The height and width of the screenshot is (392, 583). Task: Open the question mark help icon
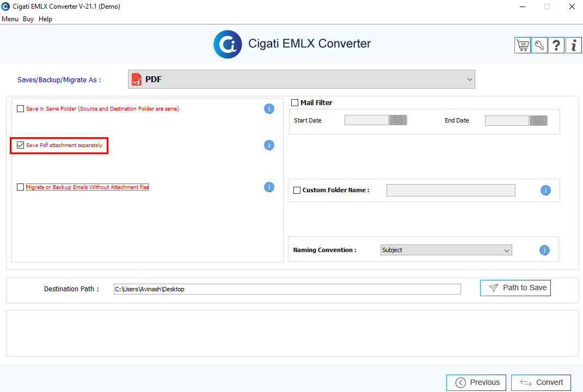[556, 45]
